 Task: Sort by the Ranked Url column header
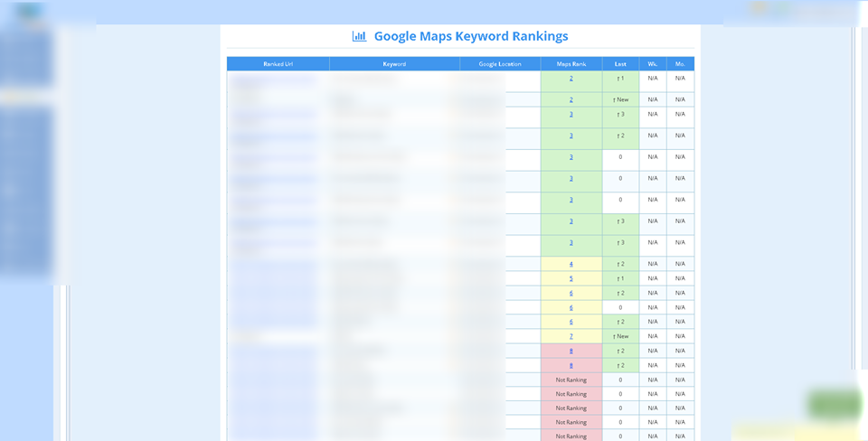pyautogui.click(x=278, y=64)
